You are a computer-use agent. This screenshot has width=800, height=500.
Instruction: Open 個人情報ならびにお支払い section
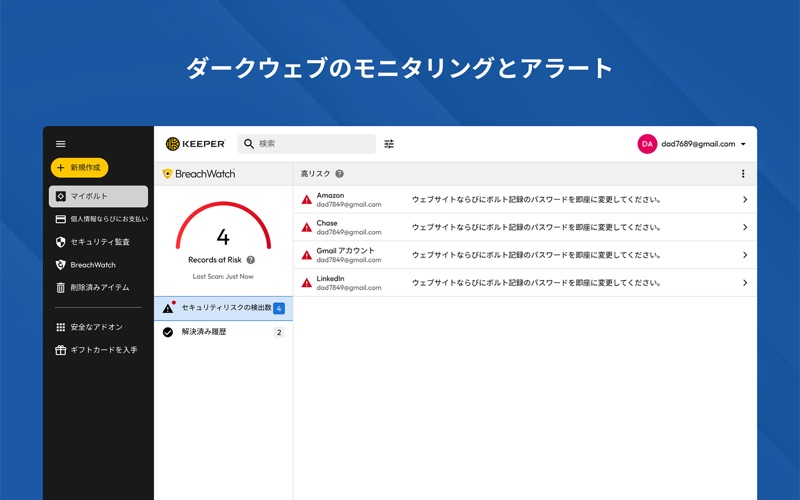coord(102,219)
